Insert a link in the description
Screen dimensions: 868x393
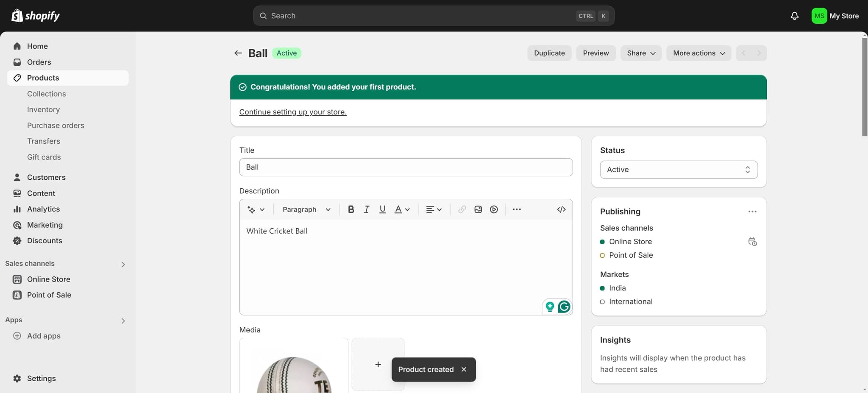[x=462, y=209]
